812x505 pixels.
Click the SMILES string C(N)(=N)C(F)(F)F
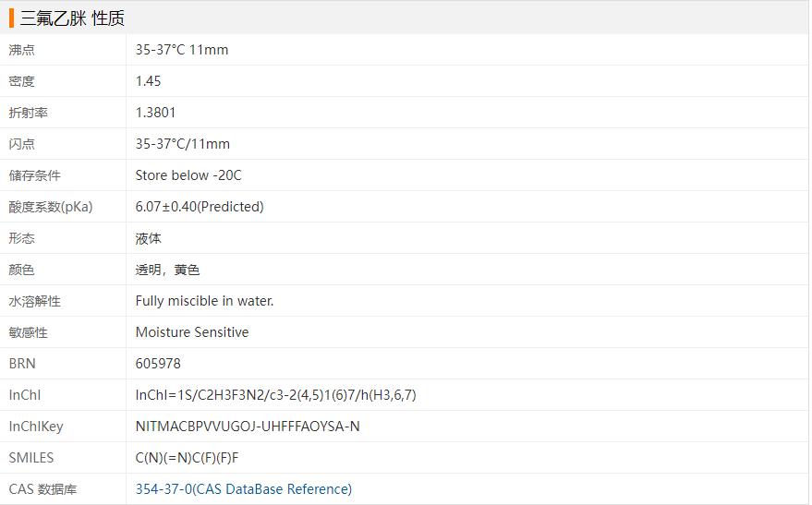tap(187, 458)
